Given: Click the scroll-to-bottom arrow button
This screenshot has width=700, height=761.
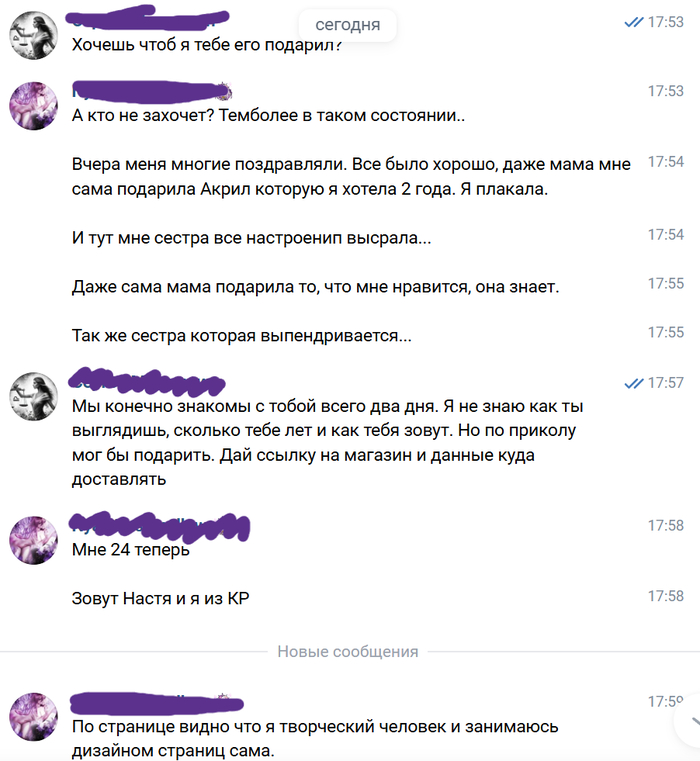Looking at the screenshot, I should pyautogui.click(x=691, y=723).
